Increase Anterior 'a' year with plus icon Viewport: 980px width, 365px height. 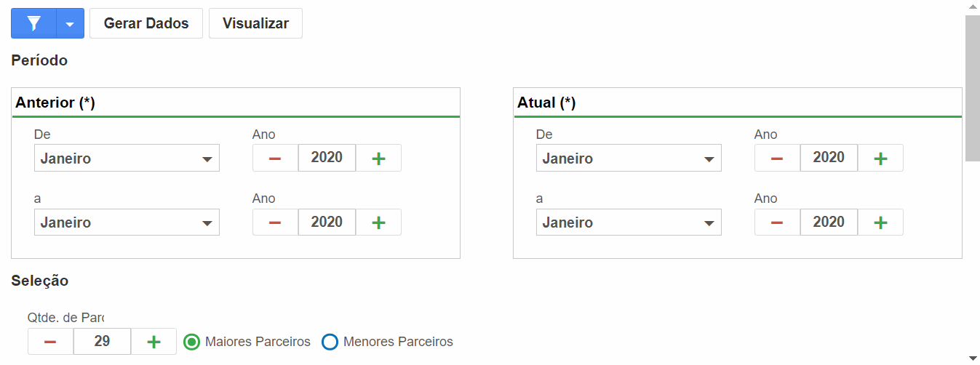378,222
